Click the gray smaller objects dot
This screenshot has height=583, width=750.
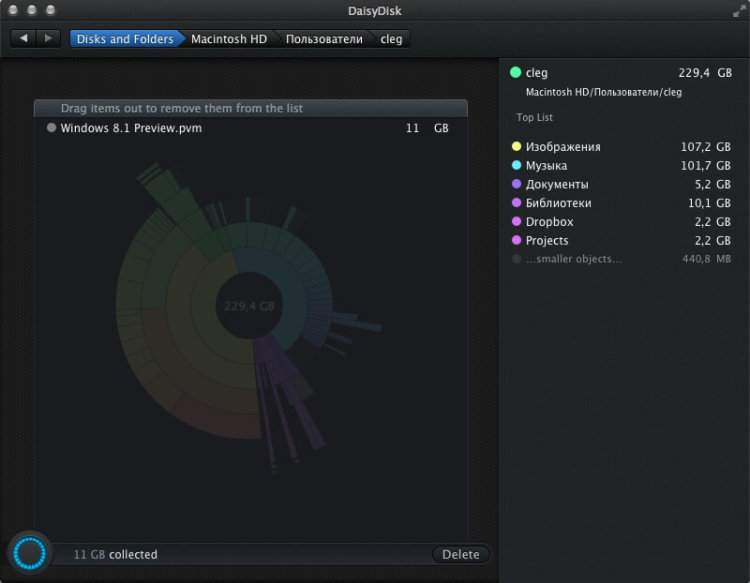tap(516, 259)
